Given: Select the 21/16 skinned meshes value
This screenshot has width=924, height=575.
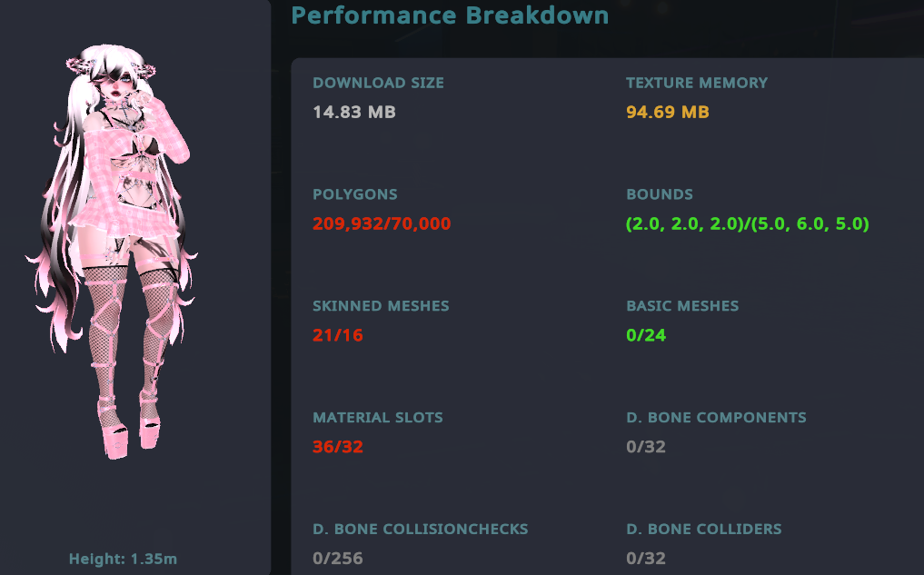Looking at the screenshot, I should point(338,335).
